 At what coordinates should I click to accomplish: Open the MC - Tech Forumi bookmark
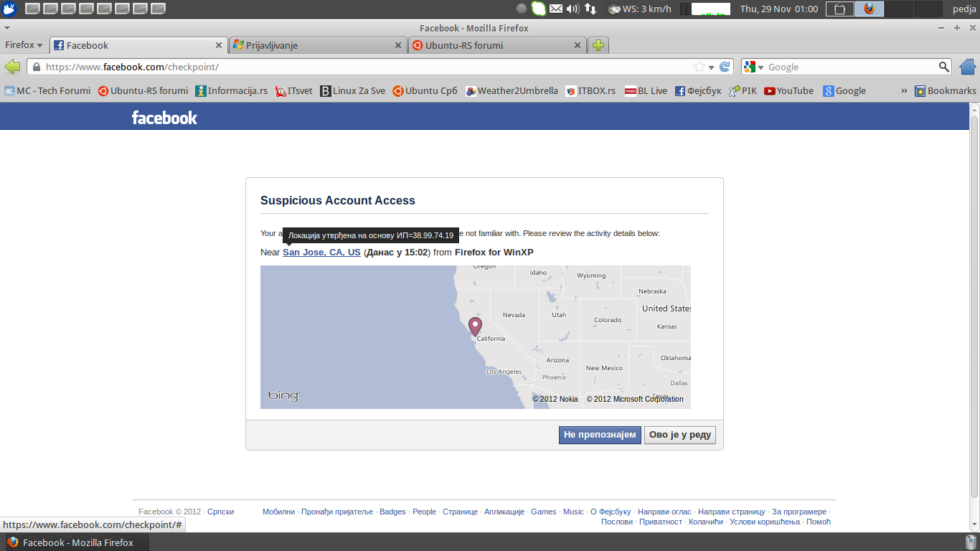[47, 91]
